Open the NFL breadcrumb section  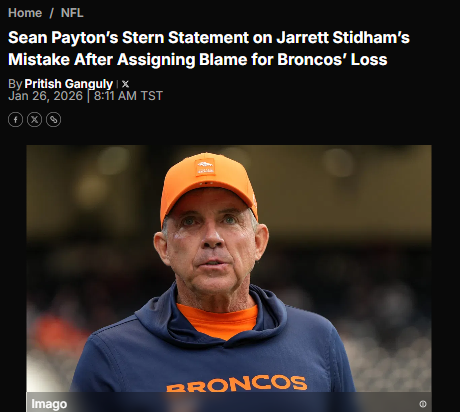(72, 13)
